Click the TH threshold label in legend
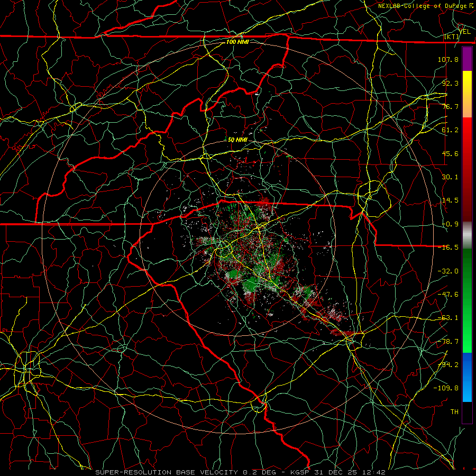 [454, 412]
